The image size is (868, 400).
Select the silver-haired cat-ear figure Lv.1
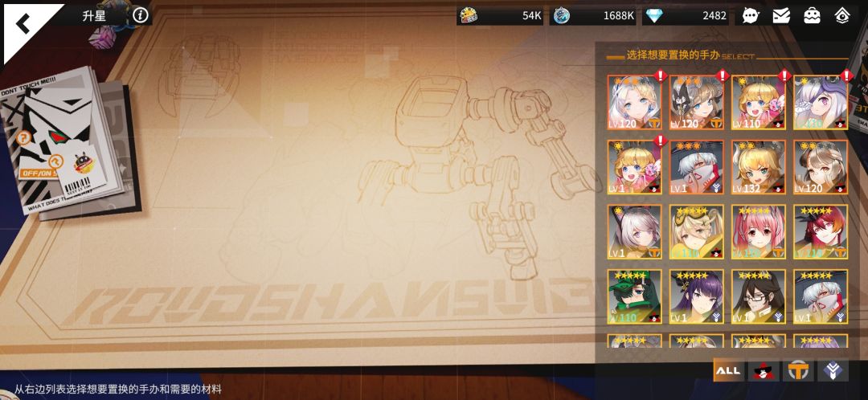(x=634, y=232)
